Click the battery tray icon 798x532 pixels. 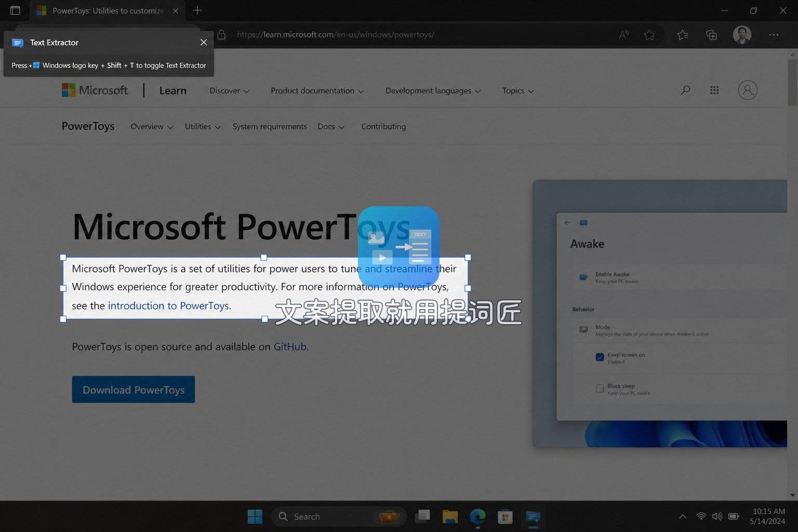[734, 516]
